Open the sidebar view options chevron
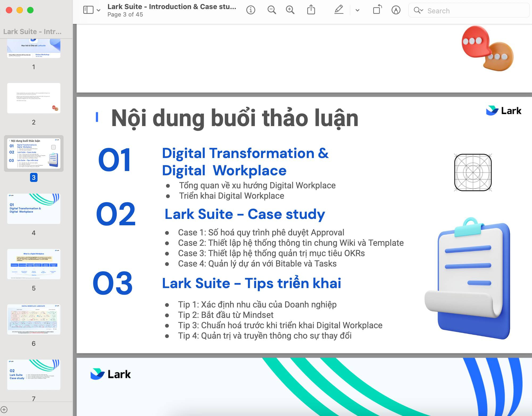The width and height of the screenshot is (532, 416). [98, 10]
